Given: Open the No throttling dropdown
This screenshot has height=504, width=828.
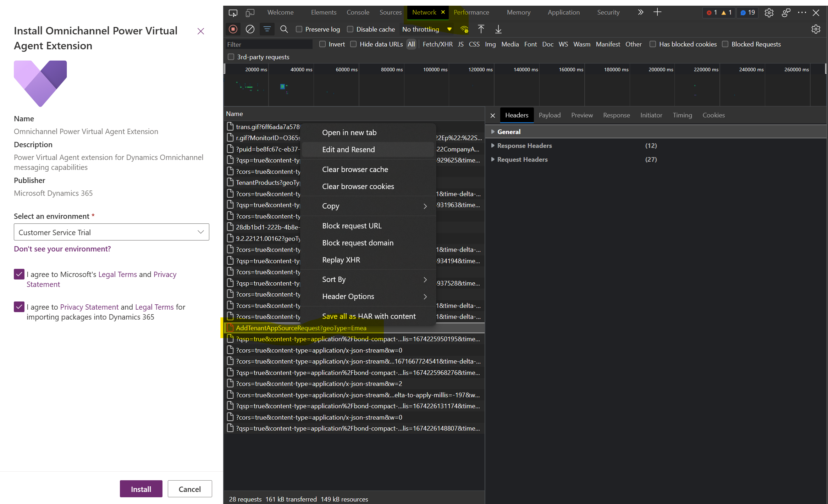Looking at the screenshot, I should [427, 29].
